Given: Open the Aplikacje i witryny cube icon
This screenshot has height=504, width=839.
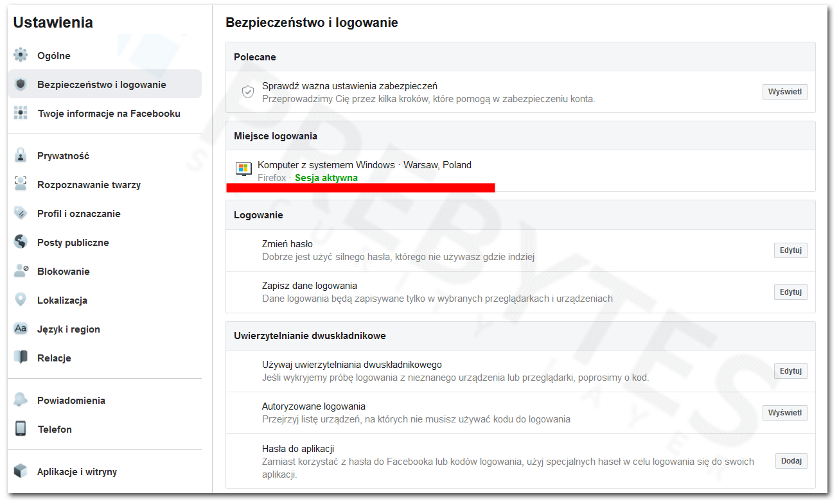Looking at the screenshot, I should (x=20, y=471).
